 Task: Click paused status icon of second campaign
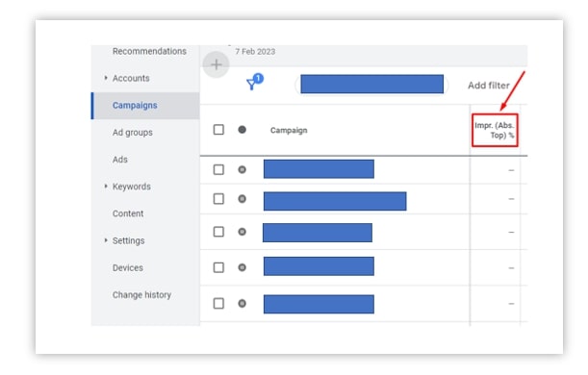click(243, 199)
